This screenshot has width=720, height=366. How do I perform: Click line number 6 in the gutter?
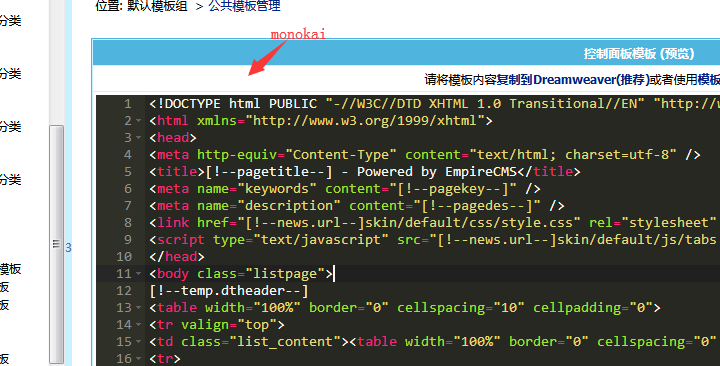coord(128,189)
